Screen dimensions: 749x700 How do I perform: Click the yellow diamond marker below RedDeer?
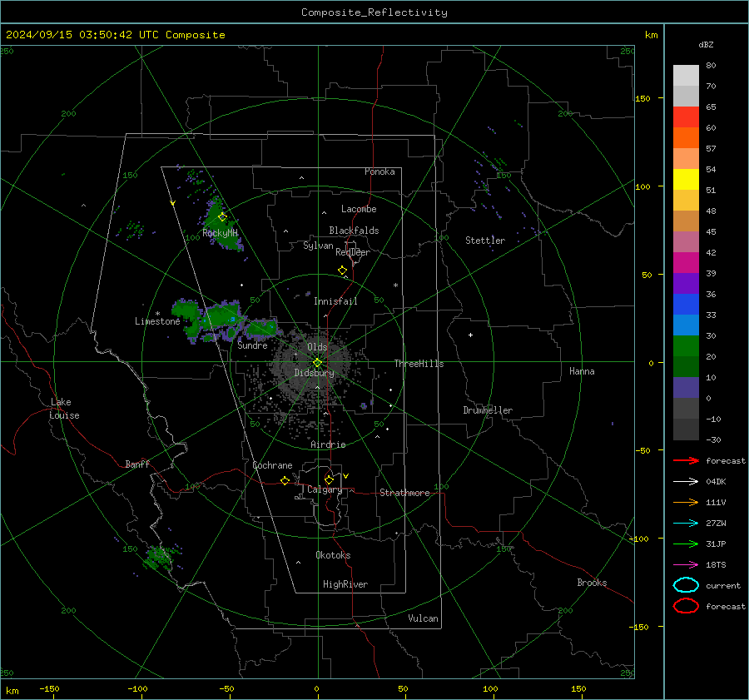coord(342,271)
